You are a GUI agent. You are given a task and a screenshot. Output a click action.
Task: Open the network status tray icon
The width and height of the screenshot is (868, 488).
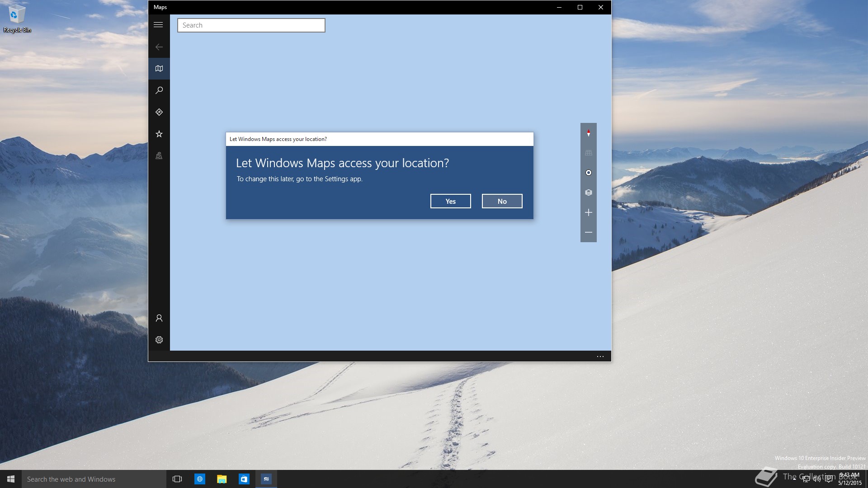[x=806, y=479]
